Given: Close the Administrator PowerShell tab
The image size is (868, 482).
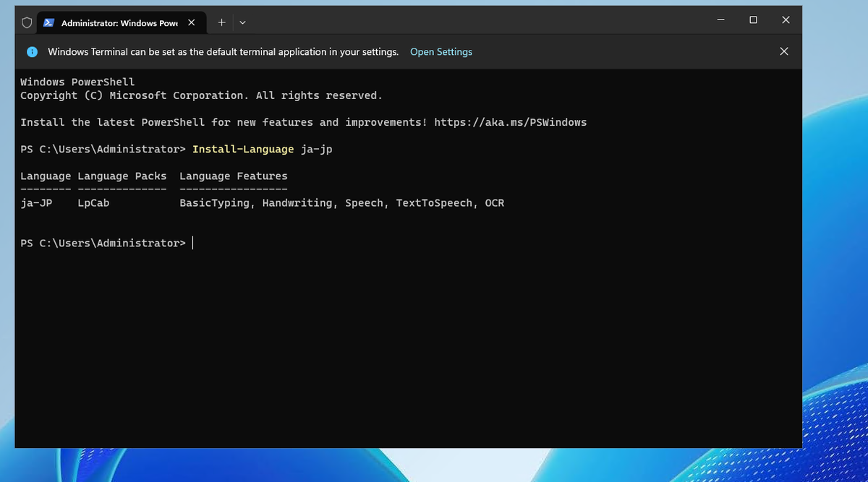Looking at the screenshot, I should point(191,22).
